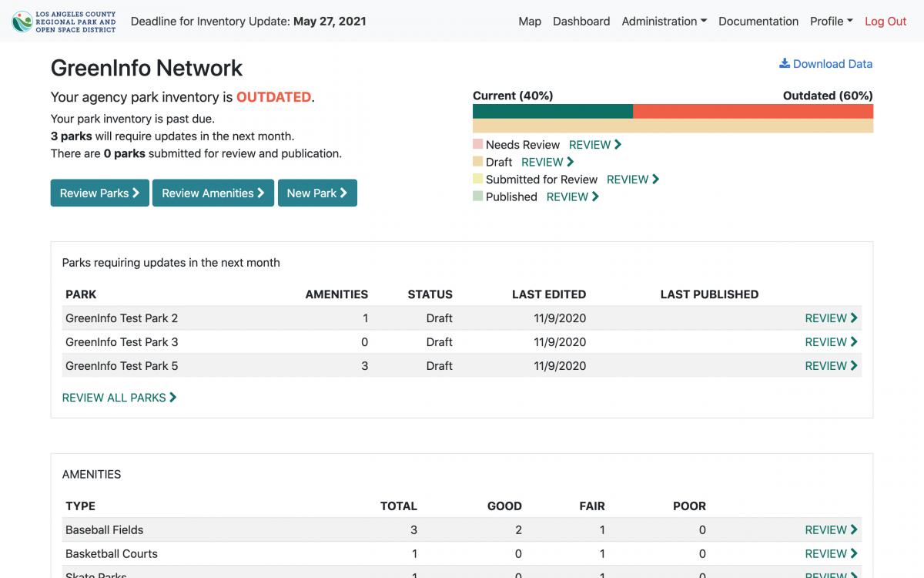Click the FAIR column header
This screenshot has height=578, width=924.
[592, 506]
